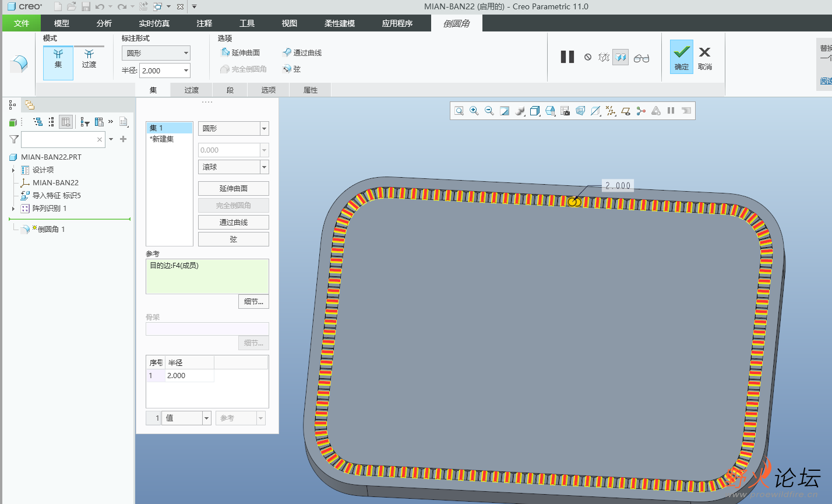Click the close window X icon in quick access

pyautogui.click(x=180, y=6)
